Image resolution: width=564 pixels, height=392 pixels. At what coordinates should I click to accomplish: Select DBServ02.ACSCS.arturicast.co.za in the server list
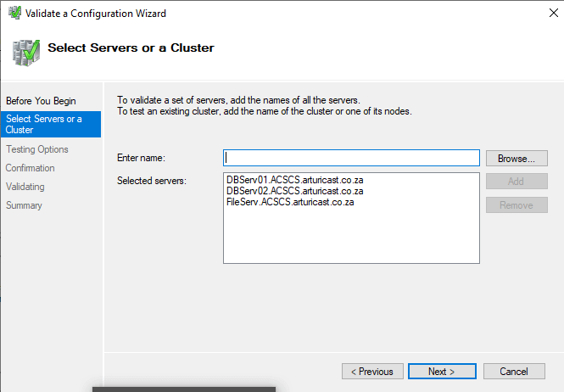(295, 192)
